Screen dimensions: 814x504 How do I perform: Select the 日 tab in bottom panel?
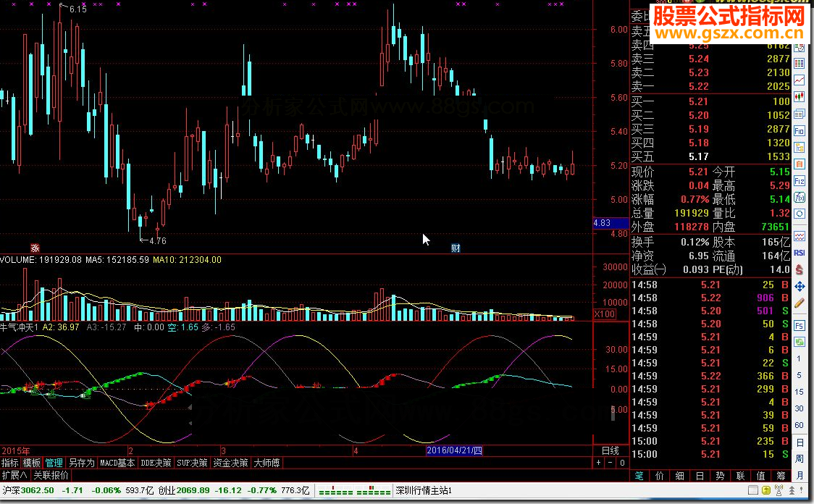click(x=700, y=476)
